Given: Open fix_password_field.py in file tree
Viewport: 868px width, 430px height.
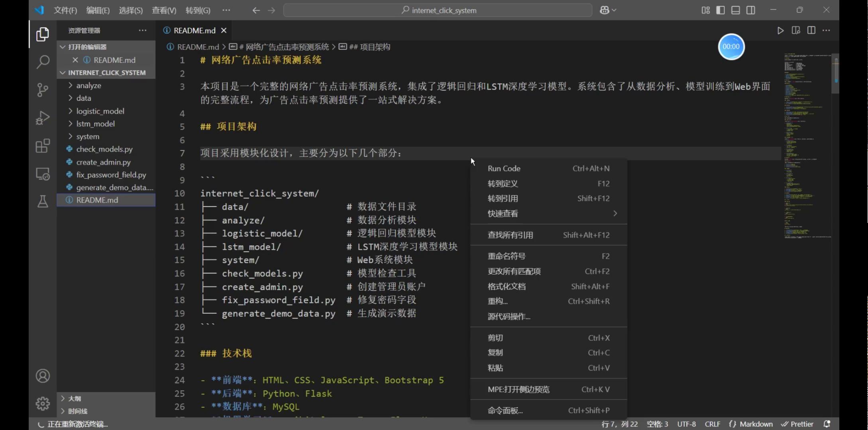Looking at the screenshot, I should tap(106, 175).
